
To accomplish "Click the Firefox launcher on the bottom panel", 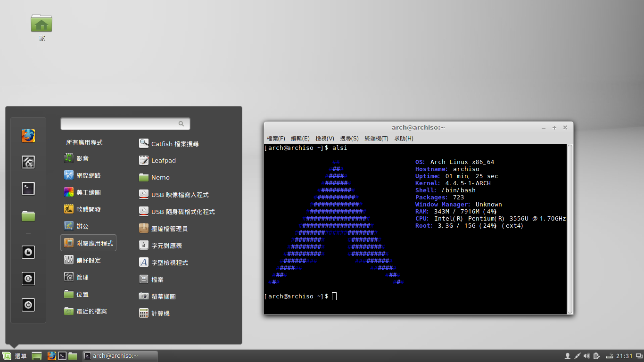I will pyautogui.click(x=51, y=356).
